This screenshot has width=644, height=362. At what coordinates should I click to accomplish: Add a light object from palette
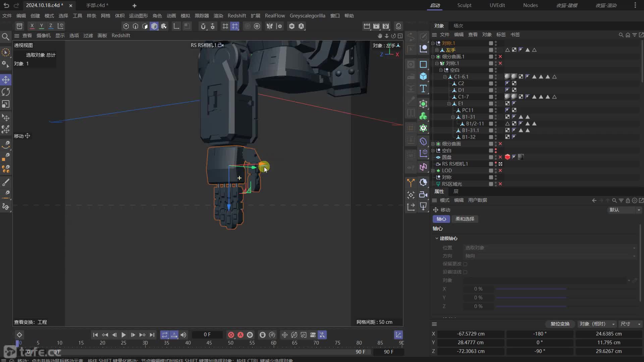click(423, 206)
